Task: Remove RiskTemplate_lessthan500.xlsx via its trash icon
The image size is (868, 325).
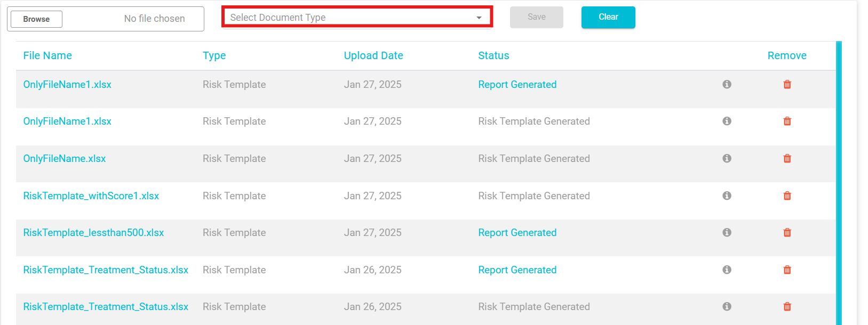Action: [787, 232]
